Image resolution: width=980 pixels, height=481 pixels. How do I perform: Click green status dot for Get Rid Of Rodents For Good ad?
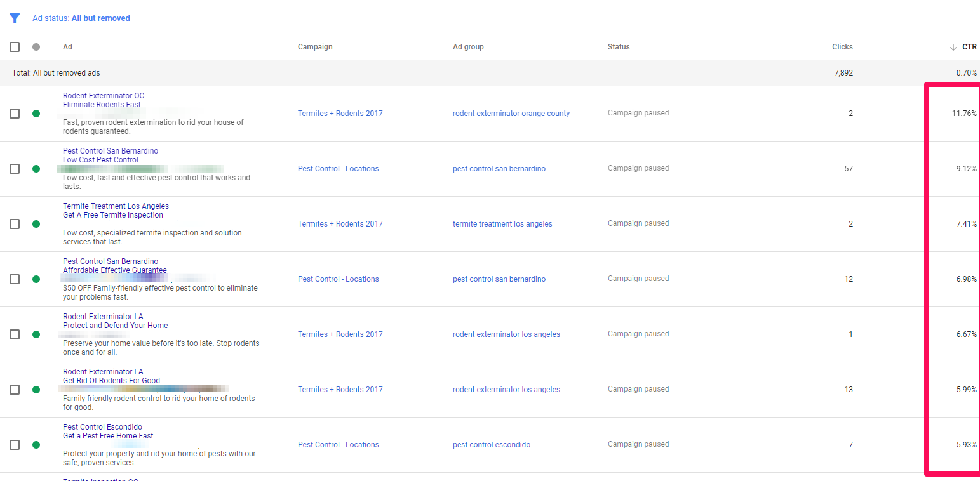[x=36, y=390]
